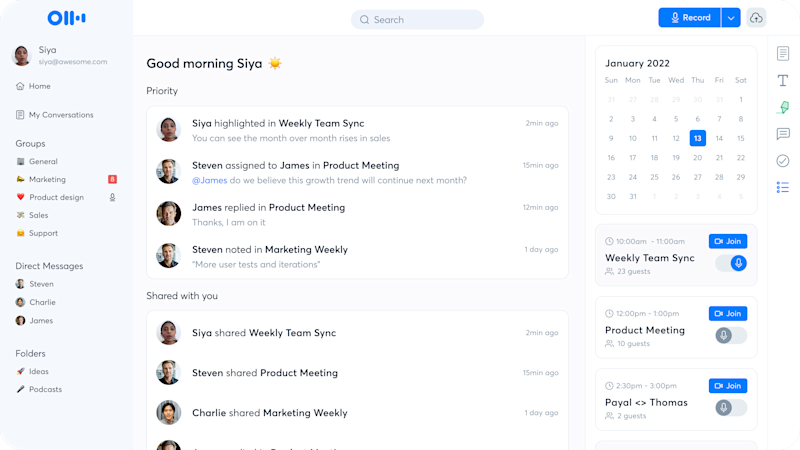Click the red 8 badge on Marketing

coord(112,179)
